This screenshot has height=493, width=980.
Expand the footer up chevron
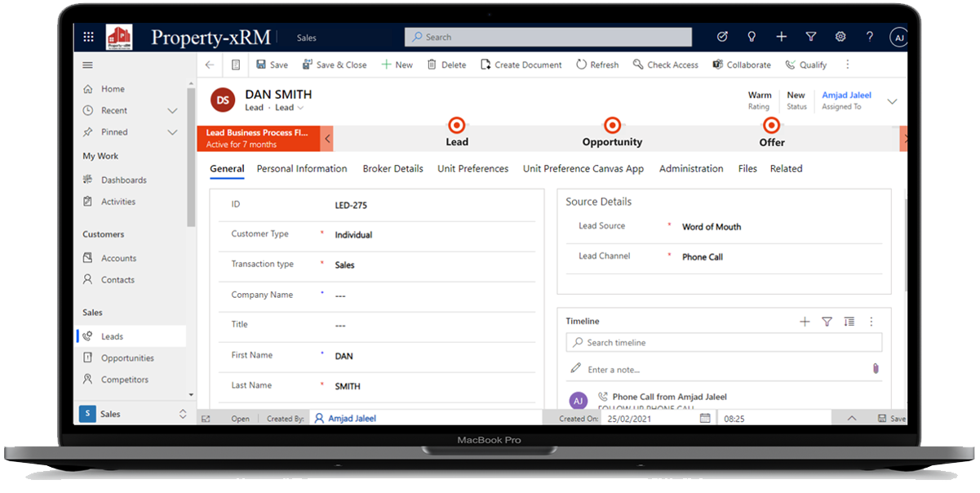pyautogui.click(x=851, y=418)
